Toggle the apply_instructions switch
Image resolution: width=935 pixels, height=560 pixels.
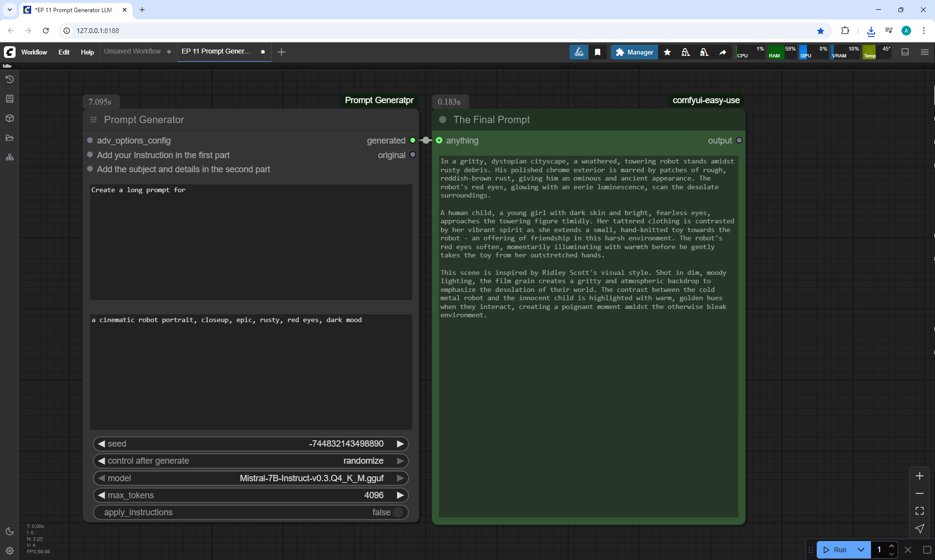(398, 512)
